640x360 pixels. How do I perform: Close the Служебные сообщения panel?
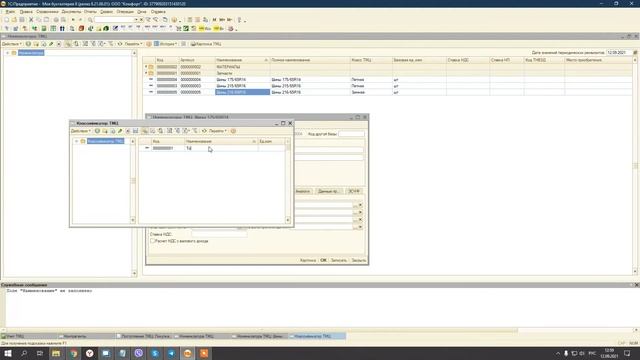[636, 285]
